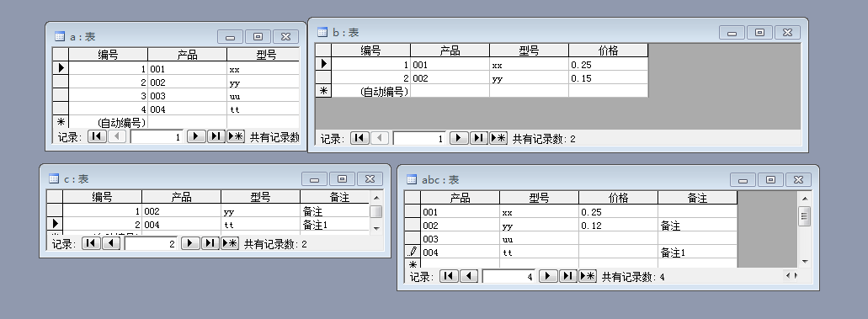
Task: Select 价格 column header in table abc
Action: [618, 198]
